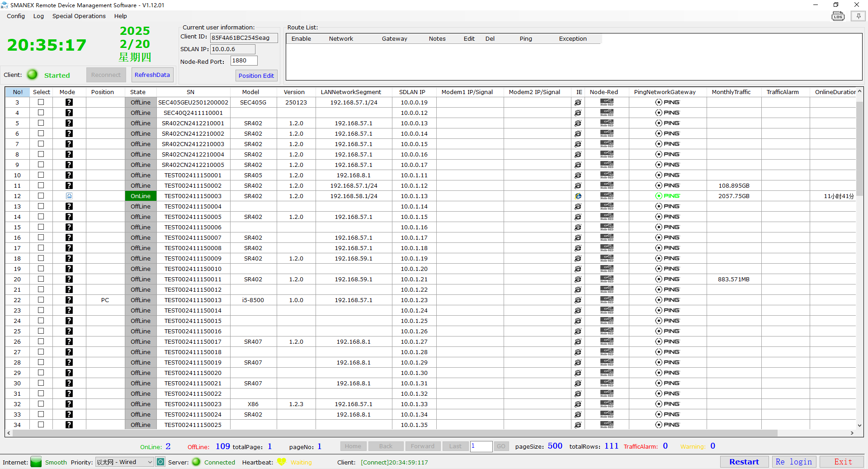Click the pin icon at top right
The width and height of the screenshot is (868, 469).
tap(858, 16)
